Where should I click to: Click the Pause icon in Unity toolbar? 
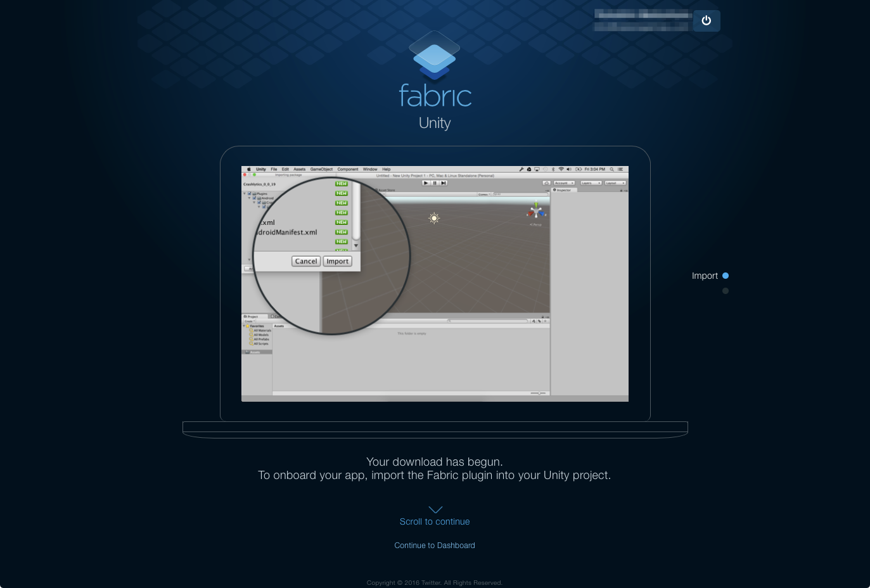tap(435, 183)
